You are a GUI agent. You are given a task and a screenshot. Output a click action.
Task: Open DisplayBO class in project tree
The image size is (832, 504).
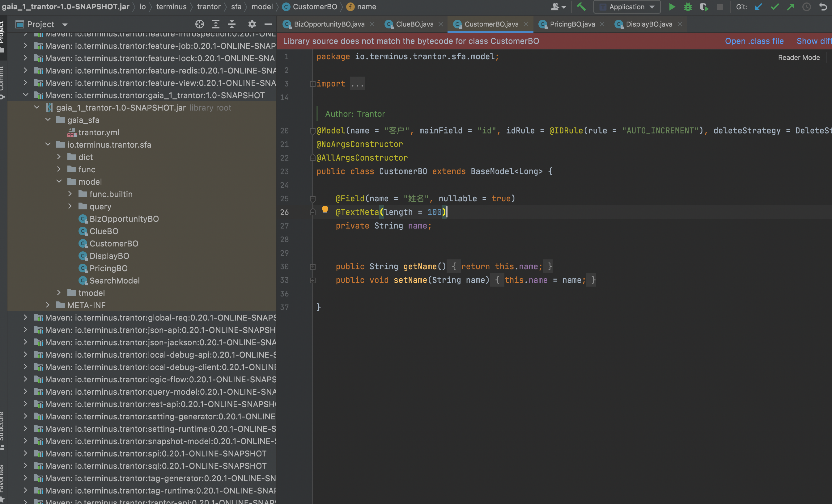click(109, 256)
